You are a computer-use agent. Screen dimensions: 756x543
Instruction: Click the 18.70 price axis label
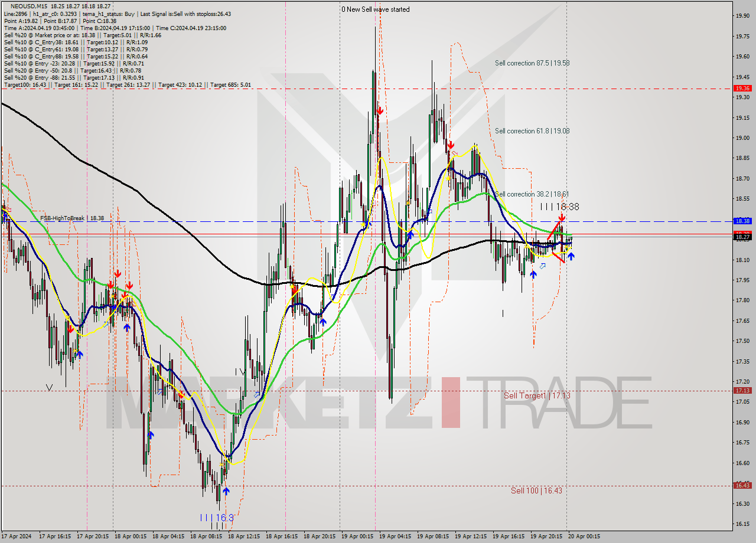[742, 178]
